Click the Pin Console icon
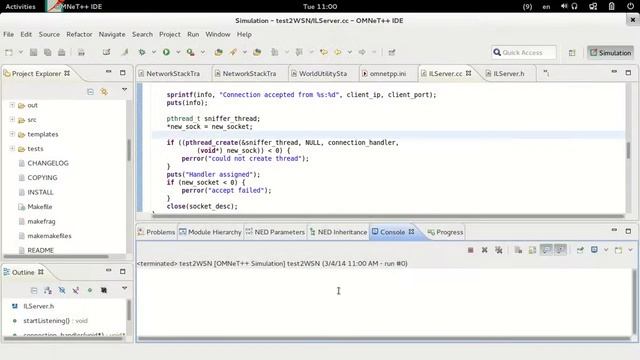The height and width of the screenshot is (360, 640). click(580, 250)
